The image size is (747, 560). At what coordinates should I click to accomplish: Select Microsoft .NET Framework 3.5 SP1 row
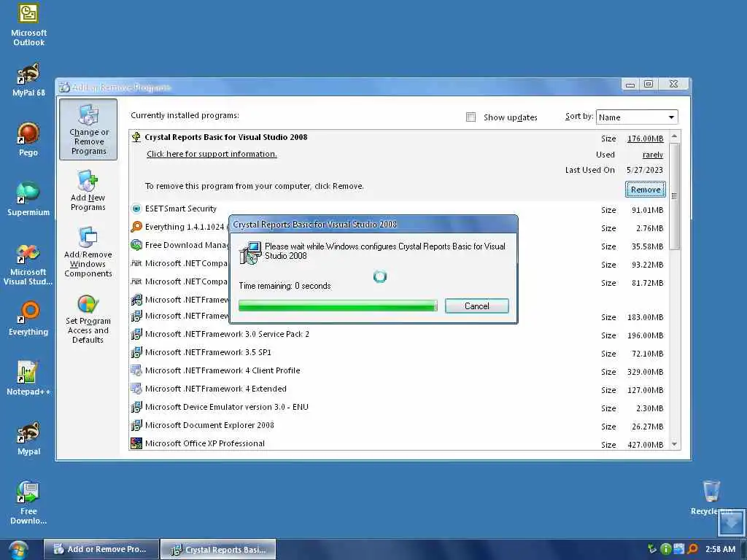399,353
